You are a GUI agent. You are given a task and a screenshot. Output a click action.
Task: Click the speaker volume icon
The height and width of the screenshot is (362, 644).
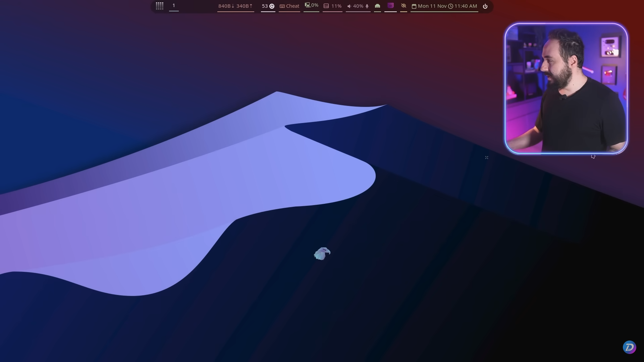coord(350,6)
